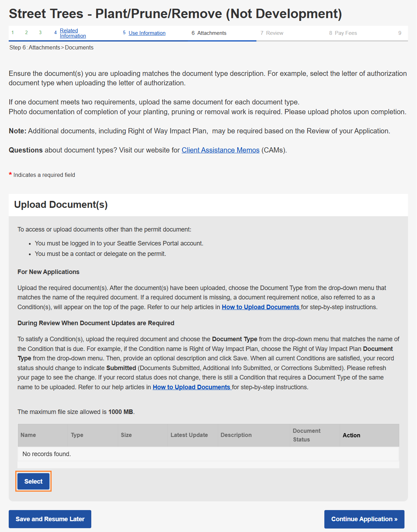Open the Related Information step link

[x=72, y=33]
